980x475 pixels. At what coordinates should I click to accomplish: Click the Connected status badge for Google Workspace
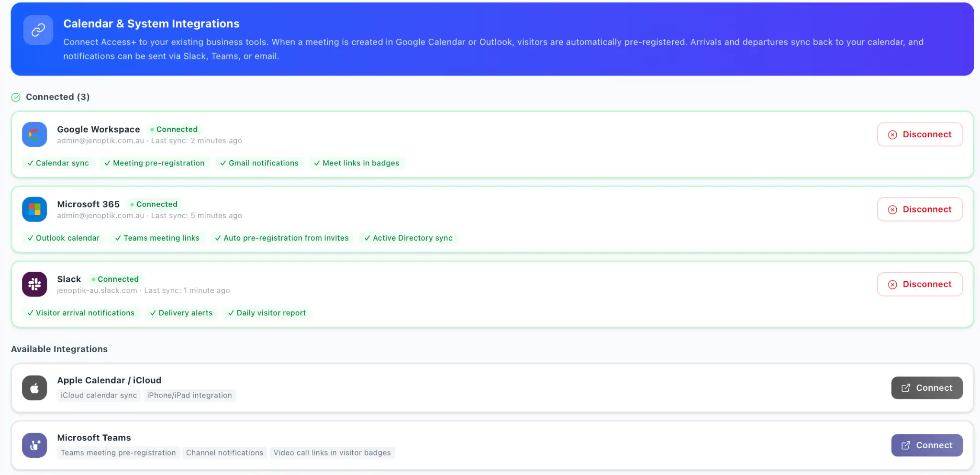pyautogui.click(x=174, y=130)
